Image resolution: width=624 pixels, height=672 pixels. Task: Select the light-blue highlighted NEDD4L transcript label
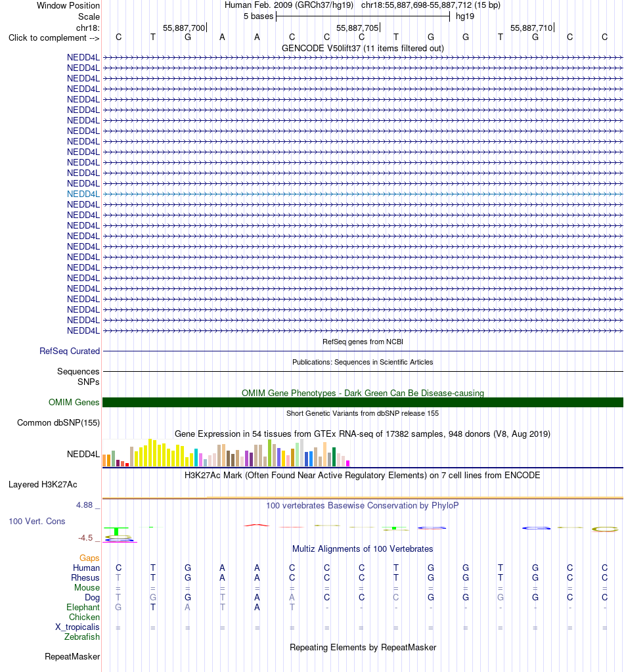coord(83,194)
